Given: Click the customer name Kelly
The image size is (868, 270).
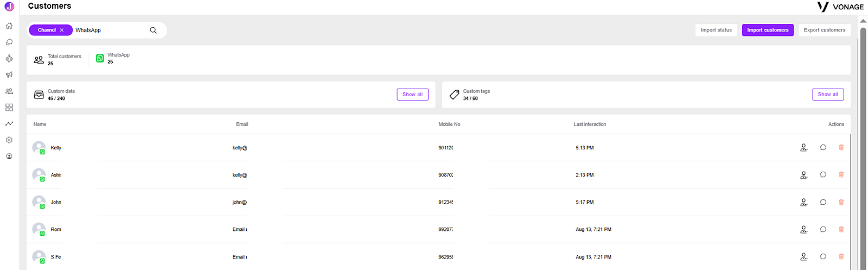Looking at the screenshot, I should pyautogui.click(x=56, y=148).
